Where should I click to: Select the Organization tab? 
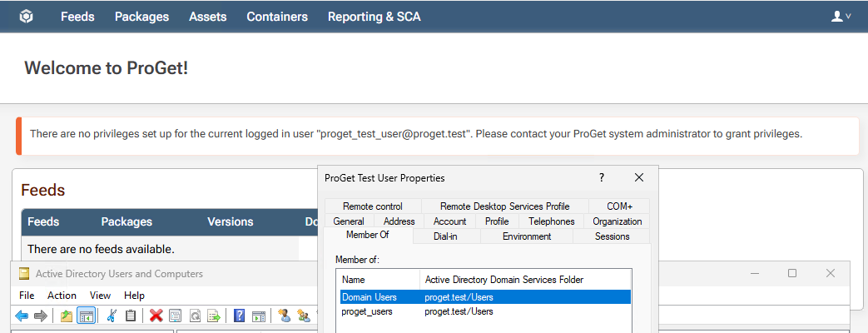click(x=617, y=221)
